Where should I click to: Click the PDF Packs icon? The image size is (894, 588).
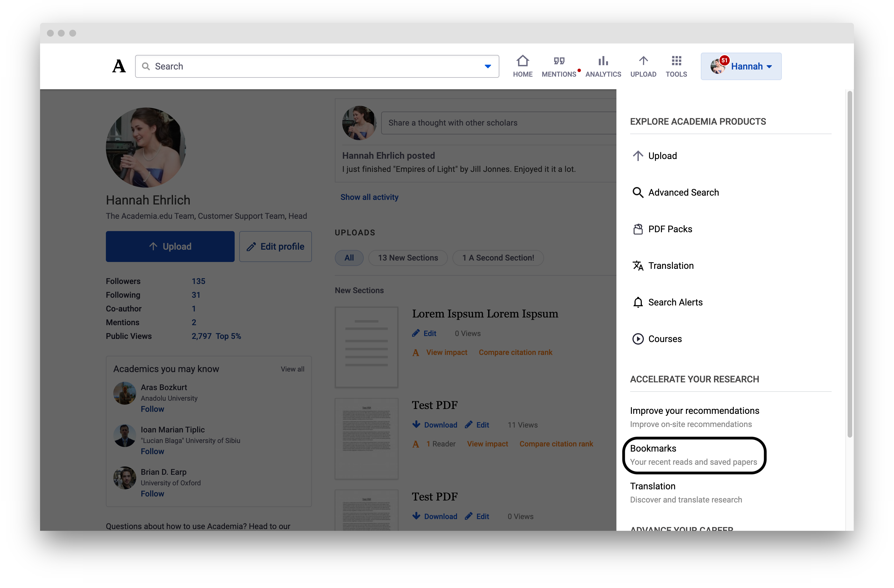[638, 229]
